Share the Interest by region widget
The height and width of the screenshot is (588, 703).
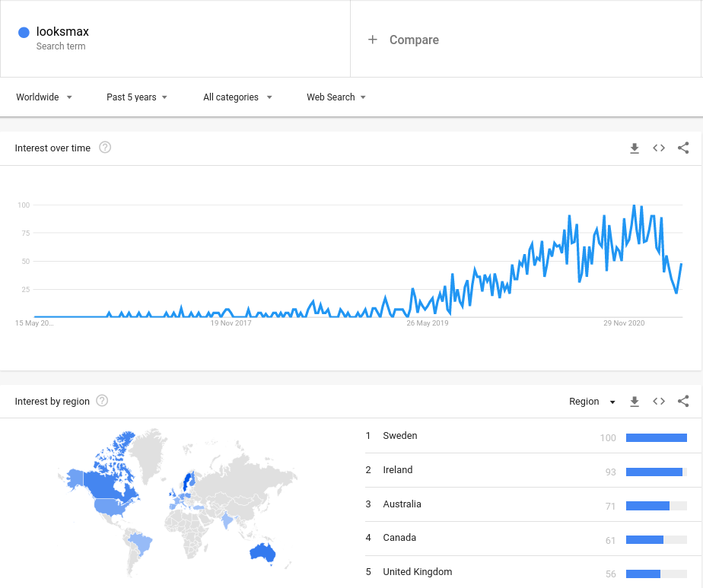click(683, 402)
